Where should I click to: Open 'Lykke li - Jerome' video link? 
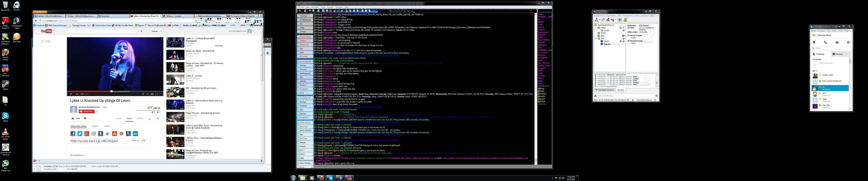tap(194, 76)
